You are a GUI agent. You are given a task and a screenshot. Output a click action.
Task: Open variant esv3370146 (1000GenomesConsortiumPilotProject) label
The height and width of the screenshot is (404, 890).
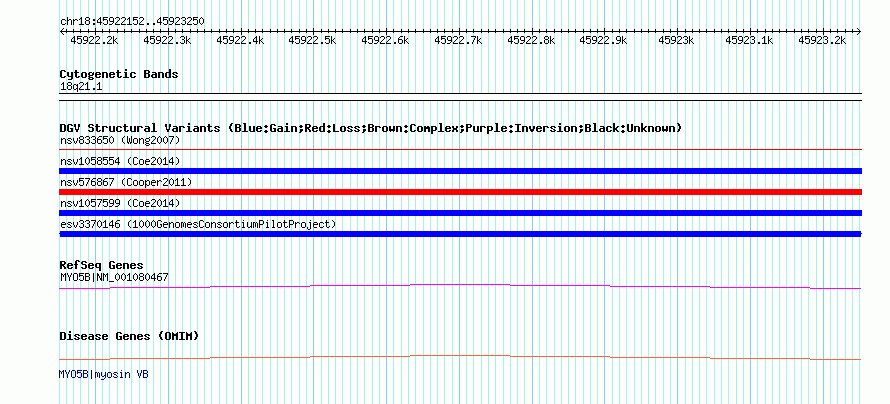click(x=198, y=225)
